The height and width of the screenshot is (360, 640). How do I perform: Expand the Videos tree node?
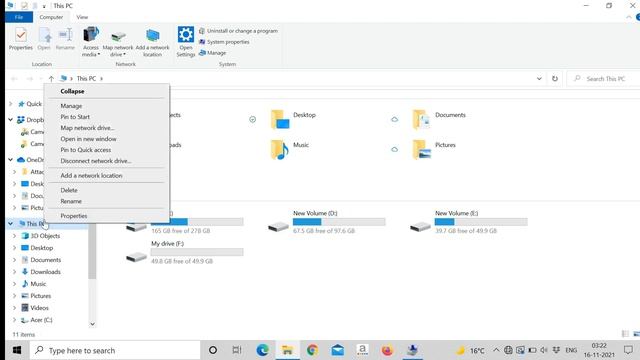(x=15, y=308)
